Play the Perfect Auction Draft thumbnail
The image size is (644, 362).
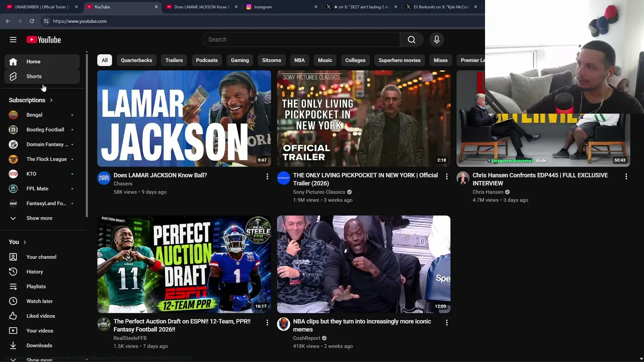(184, 264)
